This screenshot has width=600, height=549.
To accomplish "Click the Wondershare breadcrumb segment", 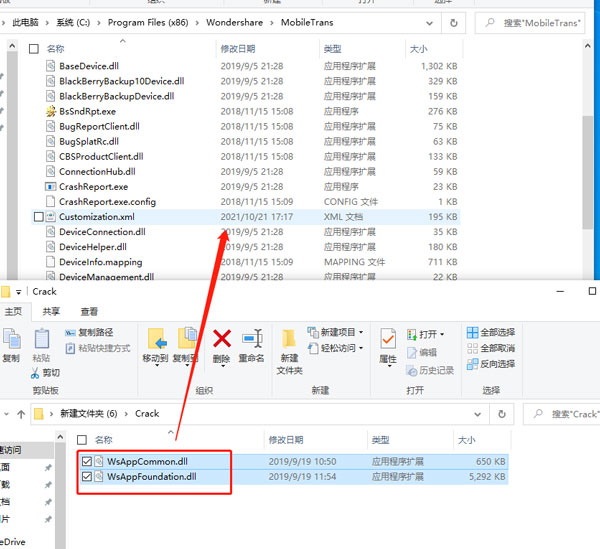I will pos(234,23).
